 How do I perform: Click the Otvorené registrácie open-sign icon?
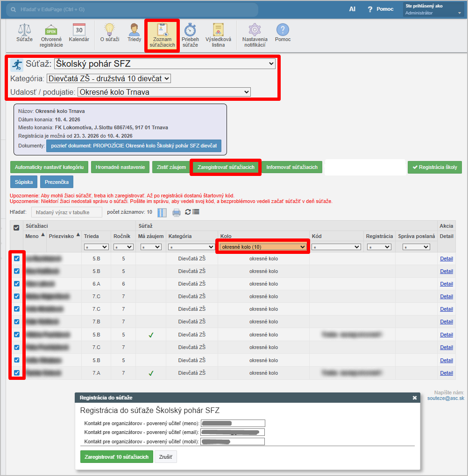click(x=51, y=30)
